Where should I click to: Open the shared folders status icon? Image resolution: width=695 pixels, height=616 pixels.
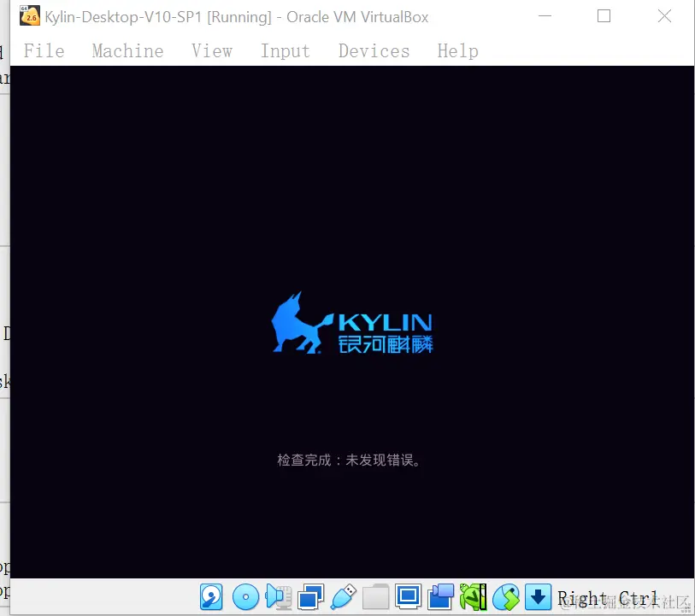375,597
